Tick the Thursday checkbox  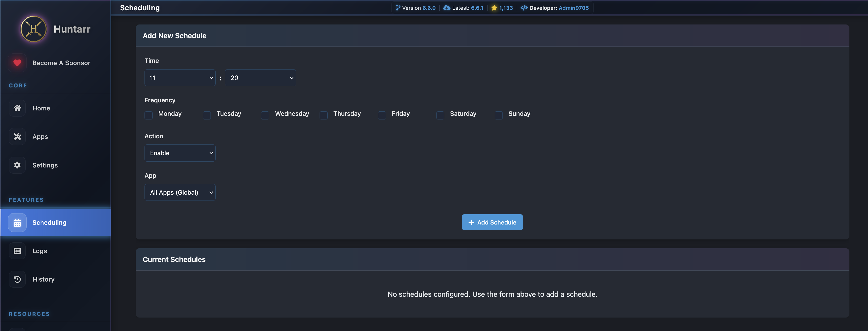tap(323, 115)
